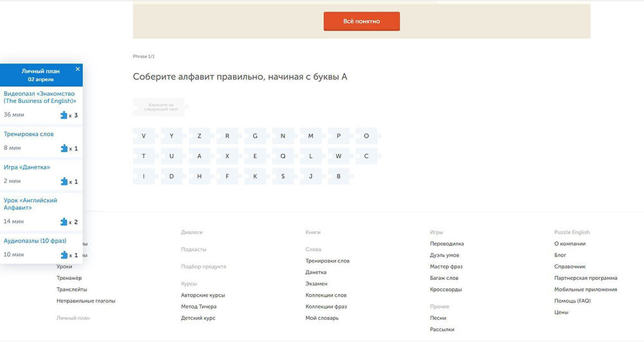Click puzzle icon beside Видеопазл «Знакомство»

pos(64,115)
